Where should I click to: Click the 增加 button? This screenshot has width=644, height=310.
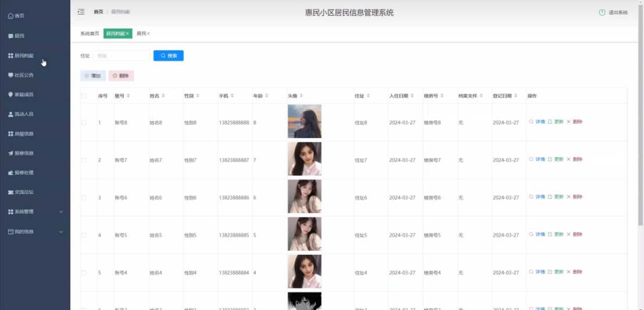(93, 76)
